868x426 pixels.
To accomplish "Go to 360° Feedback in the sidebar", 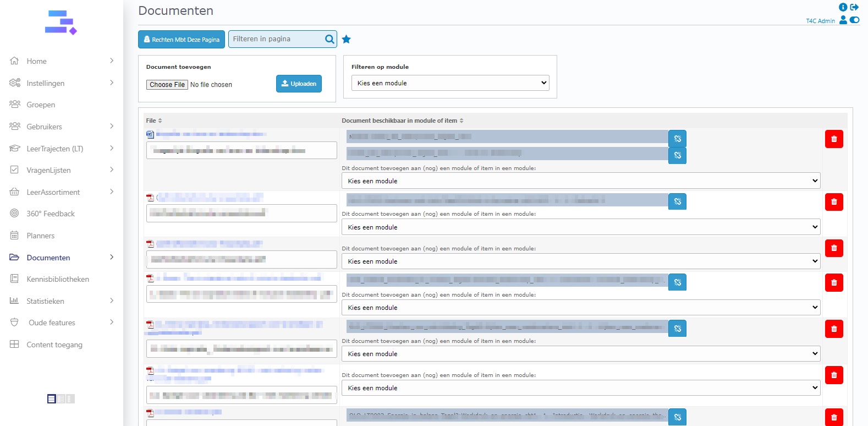I will point(51,214).
